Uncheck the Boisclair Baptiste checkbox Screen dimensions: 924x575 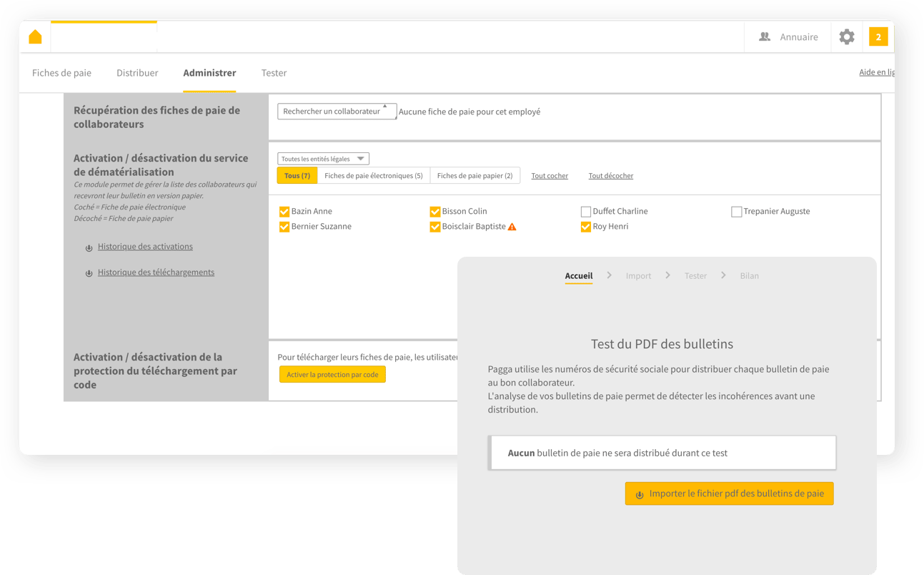pos(434,227)
